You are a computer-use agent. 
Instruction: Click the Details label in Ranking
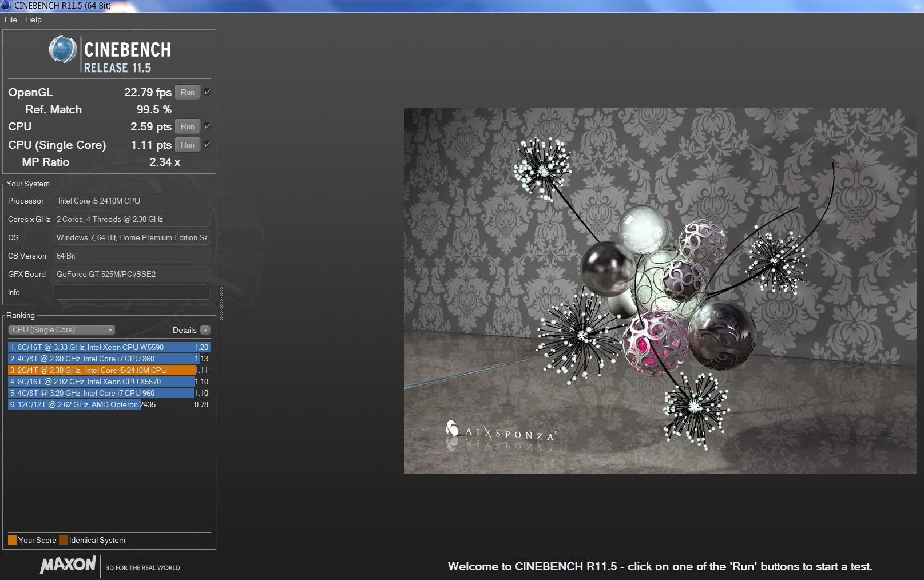[x=184, y=330]
